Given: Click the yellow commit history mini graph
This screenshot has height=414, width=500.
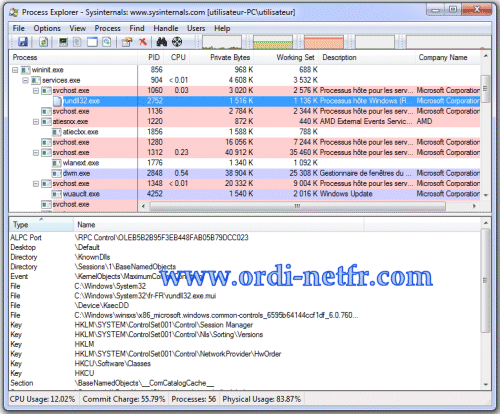Looking at the screenshot, I should (x=273, y=42).
